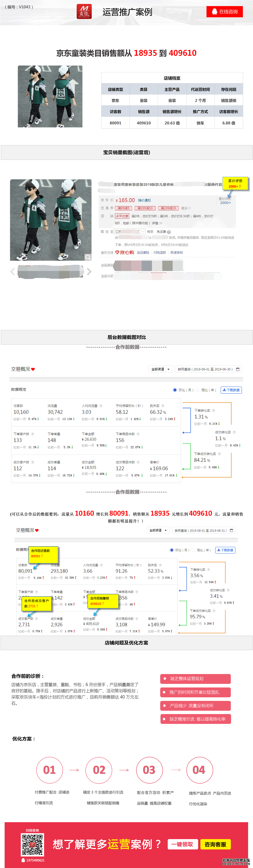The height and width of the screenshot is (868, 253).
Task: Click the help icon next to 成交转化率 above 3.41%
Action: 228,590
